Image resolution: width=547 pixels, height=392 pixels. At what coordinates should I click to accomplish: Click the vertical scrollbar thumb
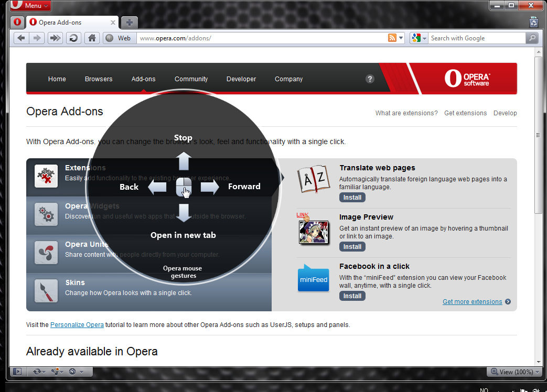(538, 135)
